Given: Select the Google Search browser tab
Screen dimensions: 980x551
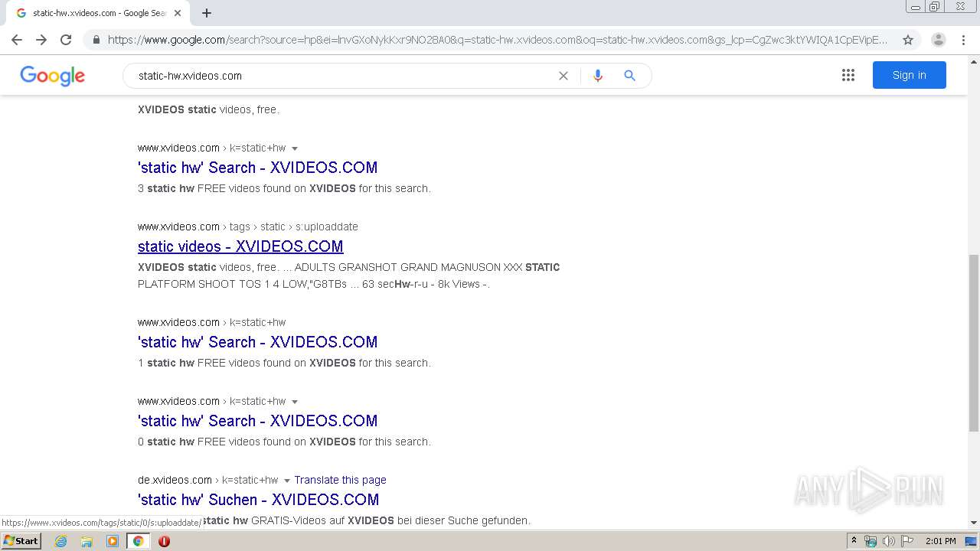Looking at the screenshot, I should click(x=98, y=13).
